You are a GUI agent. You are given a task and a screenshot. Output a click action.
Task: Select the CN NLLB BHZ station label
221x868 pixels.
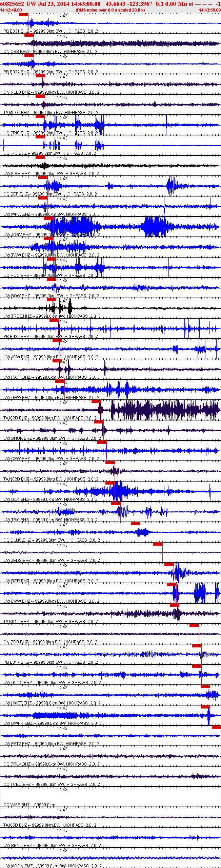pyautogui.click(x=52, y=92)
